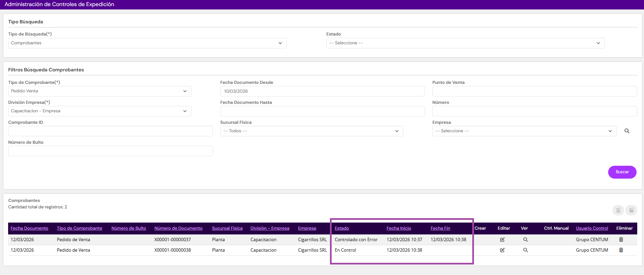
Task: Sort by Fecha Fin column
Action: coord(440,228)
